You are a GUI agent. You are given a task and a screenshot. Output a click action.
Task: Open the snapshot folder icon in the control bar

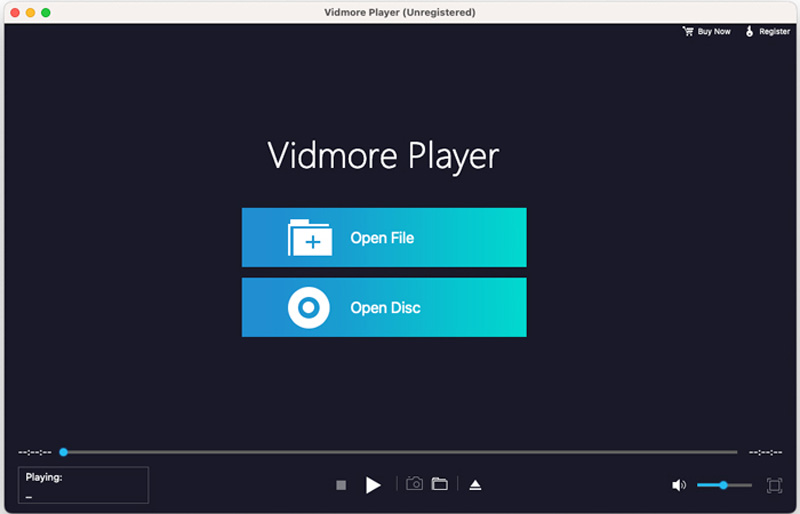[439, 484]
